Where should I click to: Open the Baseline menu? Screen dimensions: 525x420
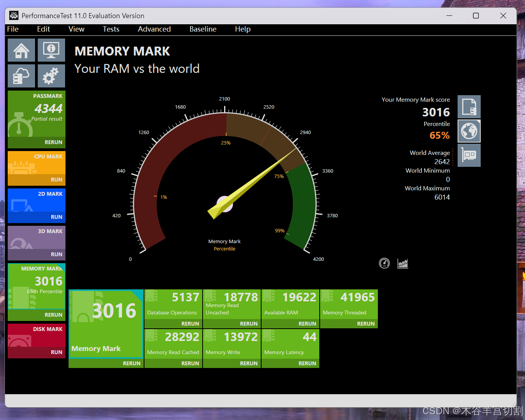coord(203,29)
